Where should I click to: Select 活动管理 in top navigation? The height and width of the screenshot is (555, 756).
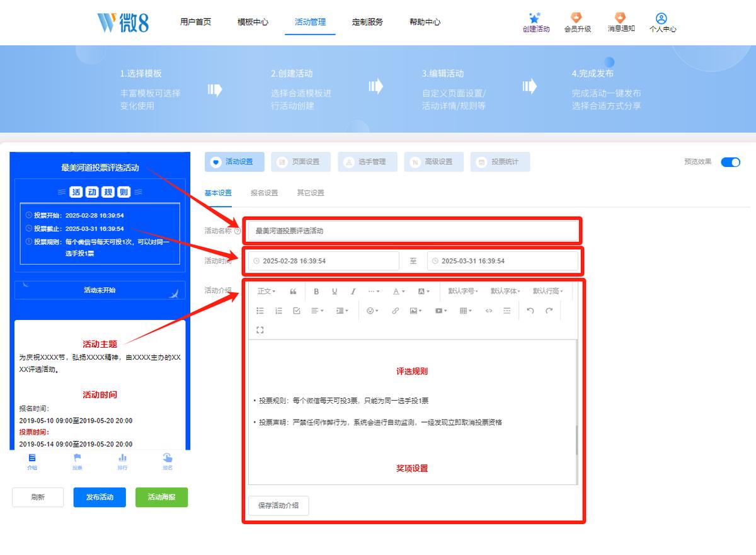pyautogui.click(x=310, y=22)
